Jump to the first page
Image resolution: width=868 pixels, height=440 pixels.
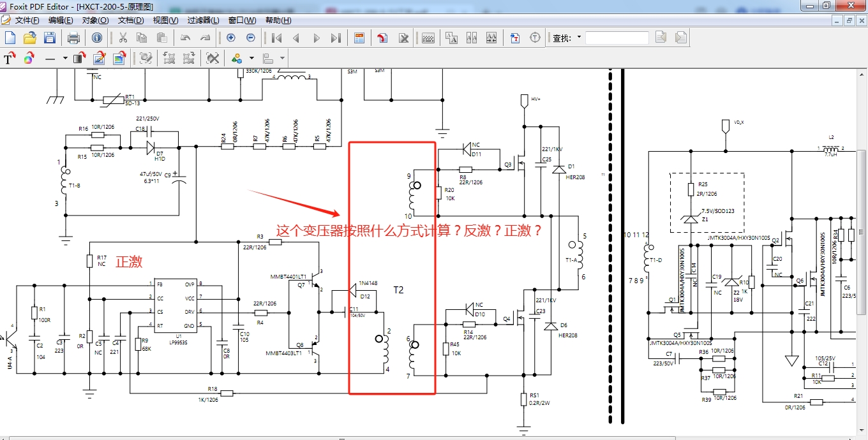(276, 38)
